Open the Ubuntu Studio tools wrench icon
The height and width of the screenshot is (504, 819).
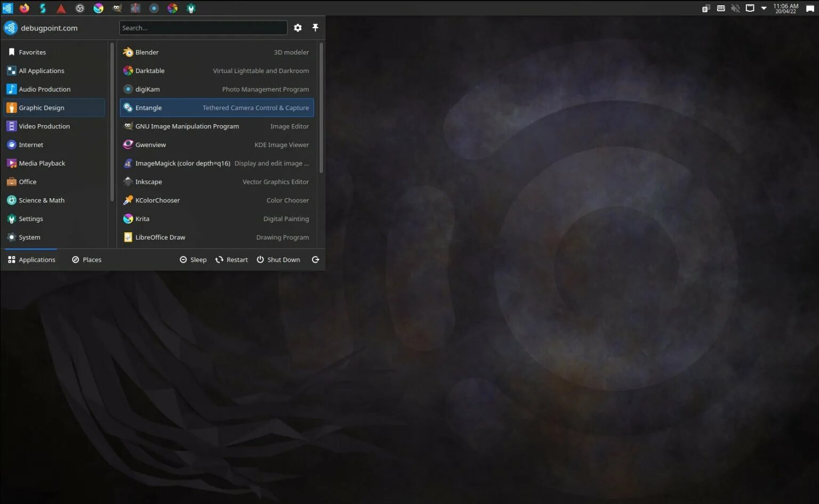190,8
